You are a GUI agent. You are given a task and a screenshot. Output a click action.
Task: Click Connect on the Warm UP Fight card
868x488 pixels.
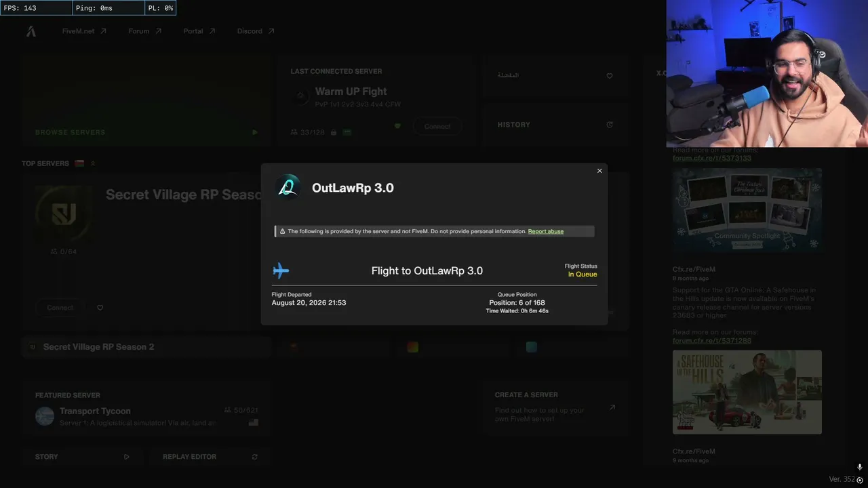pyautogui.click(x=437, y=127)
